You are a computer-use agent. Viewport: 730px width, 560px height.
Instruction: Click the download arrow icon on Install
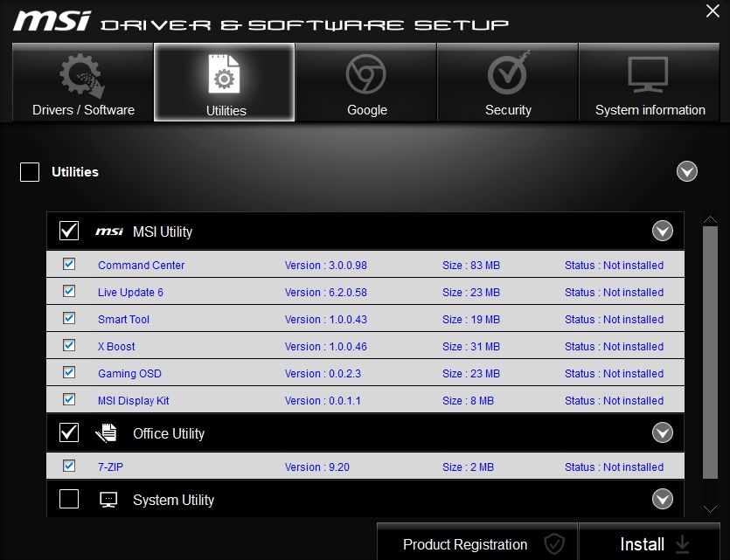(x=682, y=543)
